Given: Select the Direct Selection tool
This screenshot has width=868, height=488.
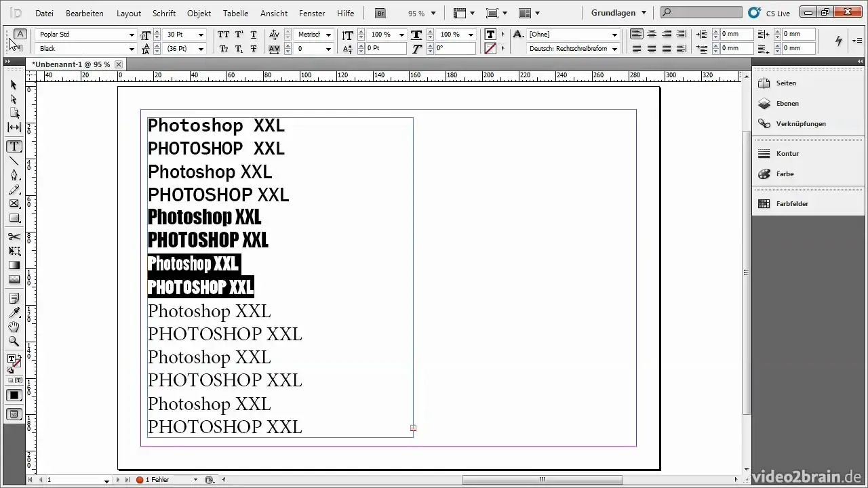Looking at the screenshot, I should point(14,99).
